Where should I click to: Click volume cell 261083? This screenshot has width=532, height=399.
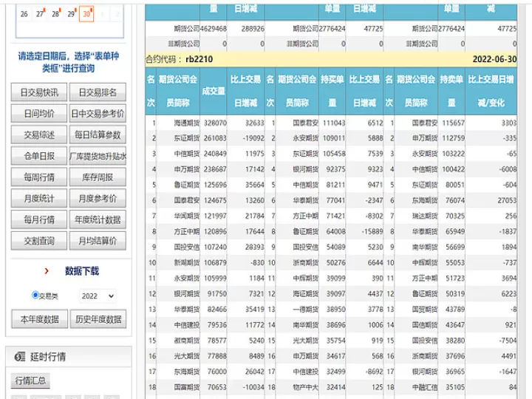[215, 138]
